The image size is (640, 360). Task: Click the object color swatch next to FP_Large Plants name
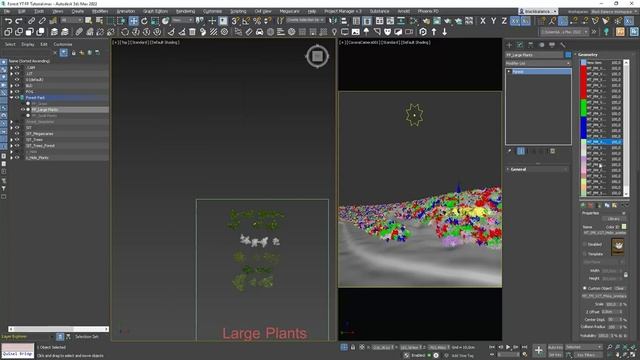tap(568, 55)
